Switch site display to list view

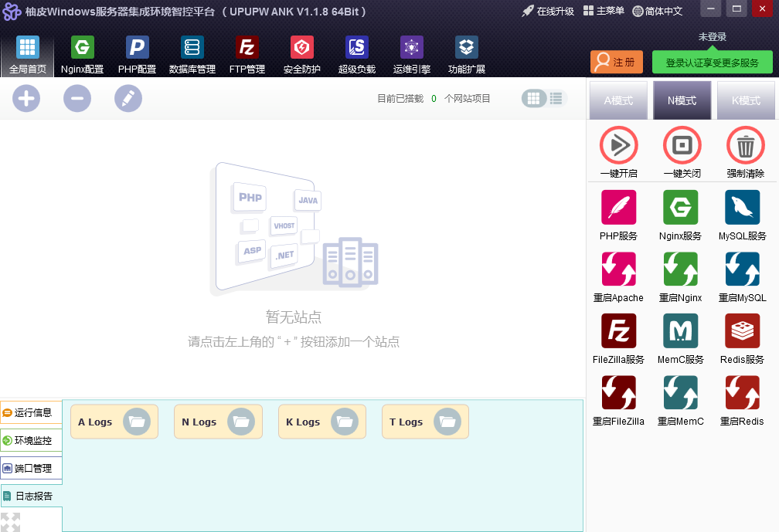tap(556, 98)
